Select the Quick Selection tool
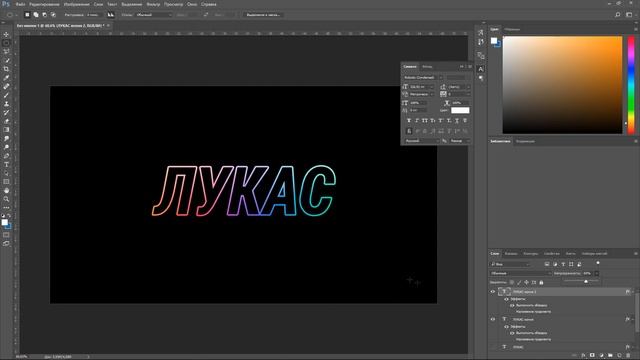The image size is (640, 360). (x=6, y=60)
